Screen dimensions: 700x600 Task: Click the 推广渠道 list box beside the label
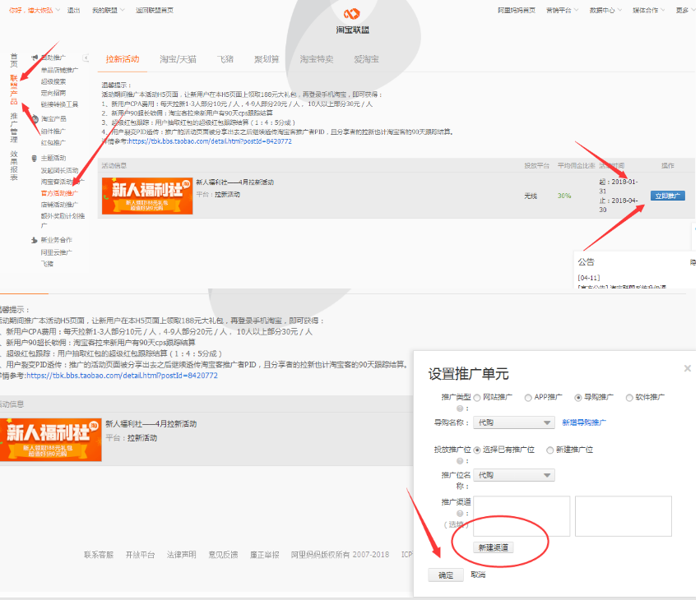coord(522,516)
